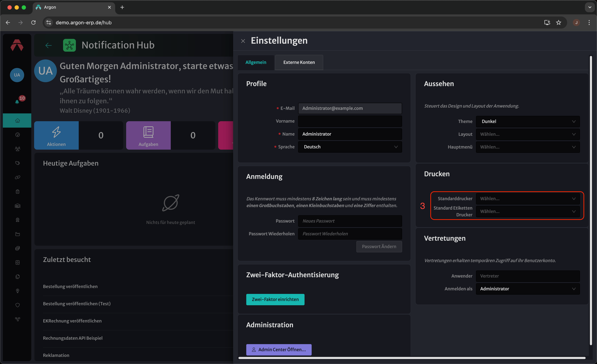Viewport: 597px width, 364px height.
Task: Click the Passwort Wiederholen field
Action: coord(350,234)
